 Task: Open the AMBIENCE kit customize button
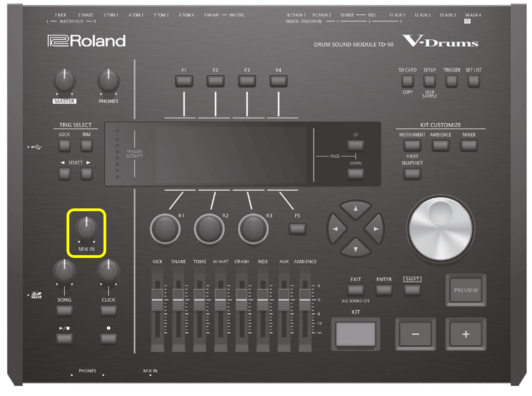coord(441,145)
